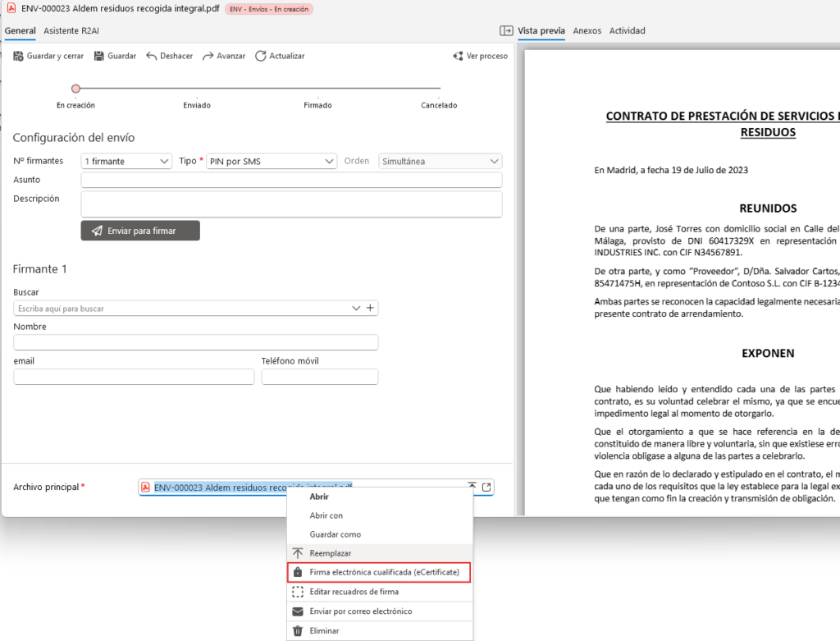Open the Anexos tab
The height and width of the screenshot is (641, 840).
pyautogui.click(x=587, y=31)
